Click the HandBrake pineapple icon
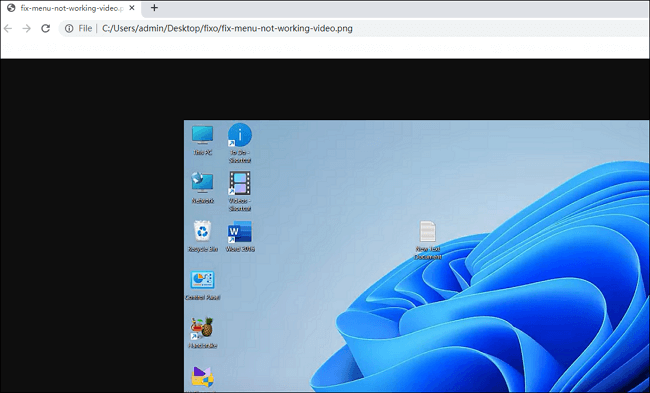Viewport: 650px width, 393px height. (x=202, y=328)
